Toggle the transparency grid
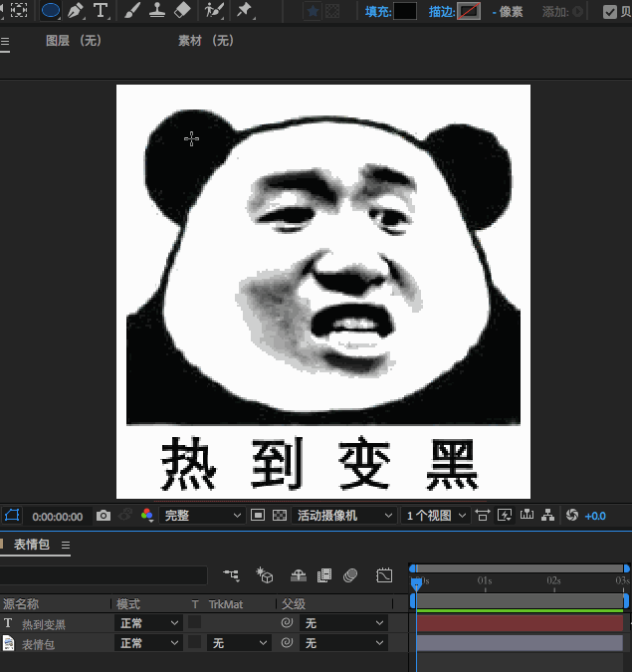 (280, 515)
